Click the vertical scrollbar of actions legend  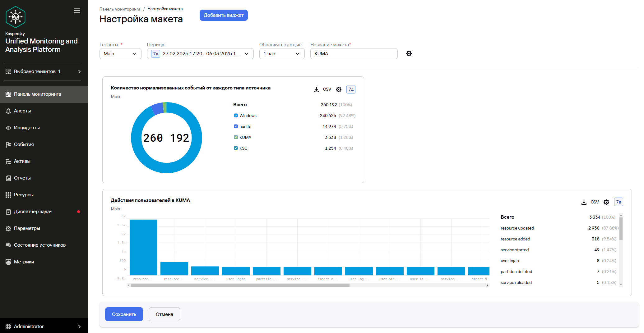click(x=621, y=229)
